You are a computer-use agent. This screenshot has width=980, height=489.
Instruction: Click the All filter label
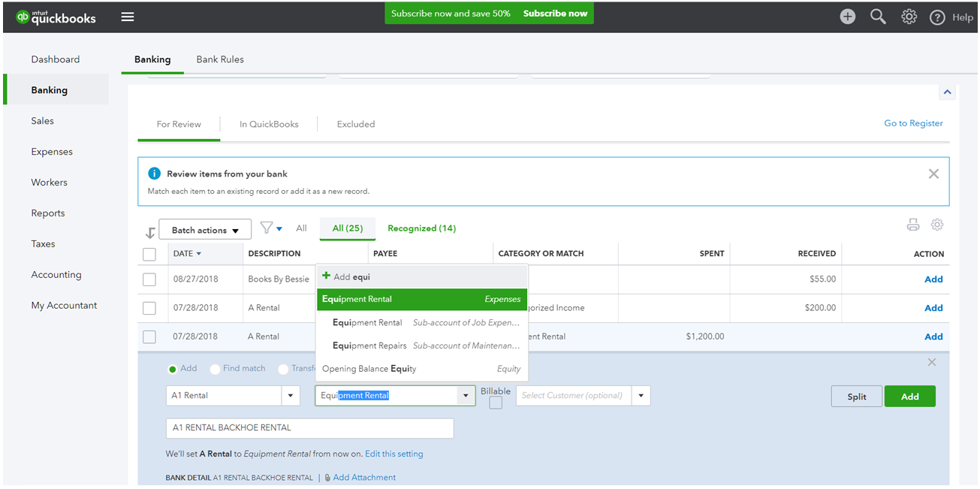tap(301, 228)
